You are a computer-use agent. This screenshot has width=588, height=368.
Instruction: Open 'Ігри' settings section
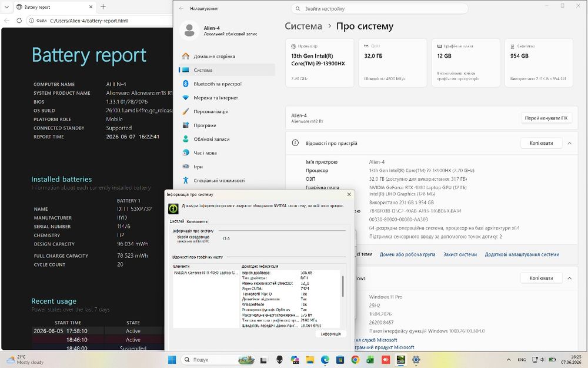[227, 167]
